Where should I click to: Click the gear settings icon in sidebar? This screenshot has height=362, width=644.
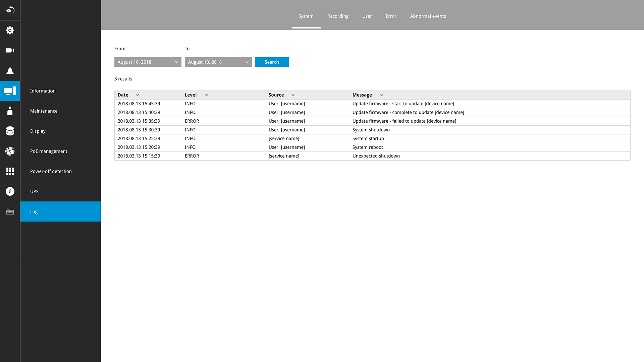[10, 31]
